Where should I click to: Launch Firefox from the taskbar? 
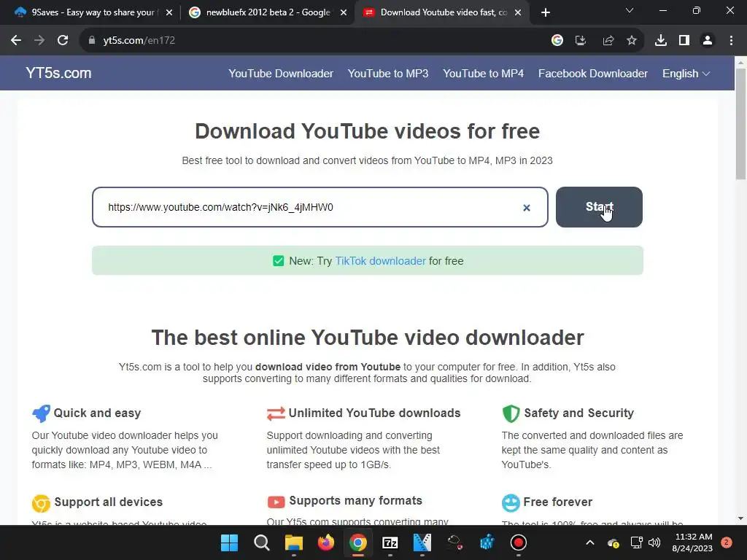pos(326,542)
